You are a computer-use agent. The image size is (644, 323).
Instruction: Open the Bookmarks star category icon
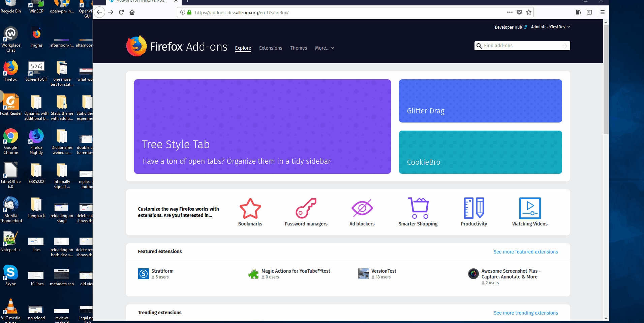pyautogui.click(x=250, y=208)
